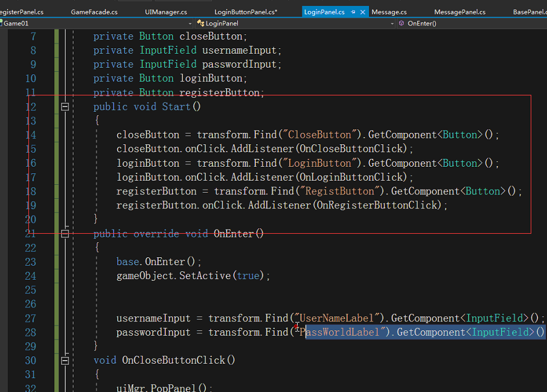The image size is (547, 392).
Task: Click the selected "PassWorldLabel" string
Action: [339, 332]
